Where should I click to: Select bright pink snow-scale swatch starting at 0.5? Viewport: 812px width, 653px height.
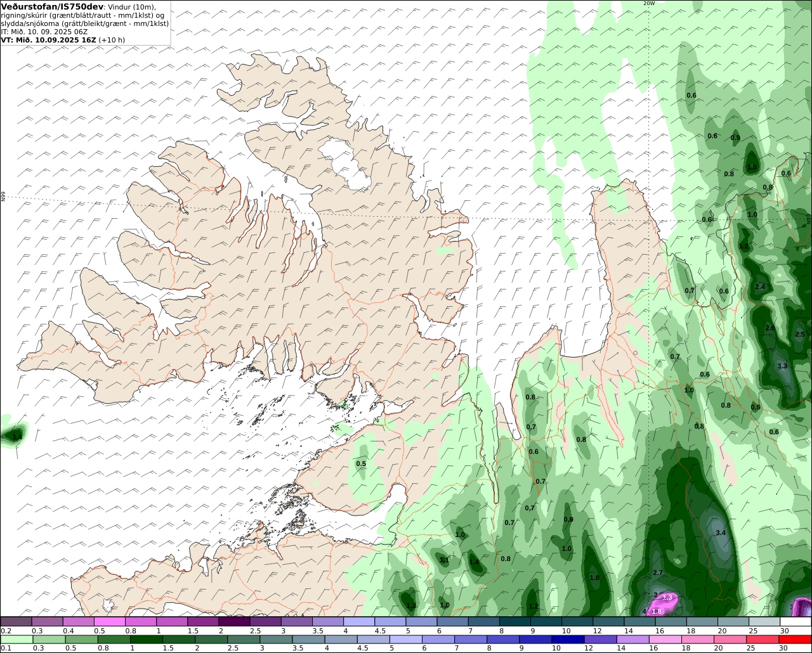pos(109,621)
